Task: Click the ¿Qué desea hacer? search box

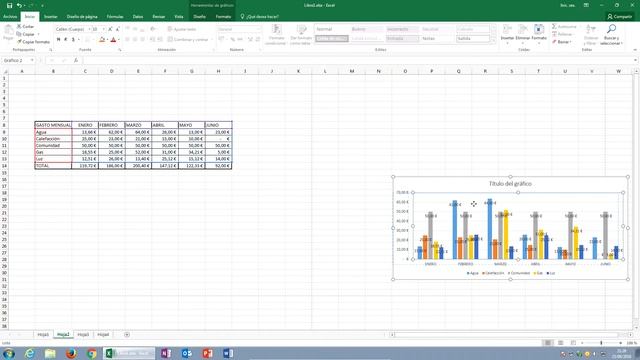Action: point(260,17)
